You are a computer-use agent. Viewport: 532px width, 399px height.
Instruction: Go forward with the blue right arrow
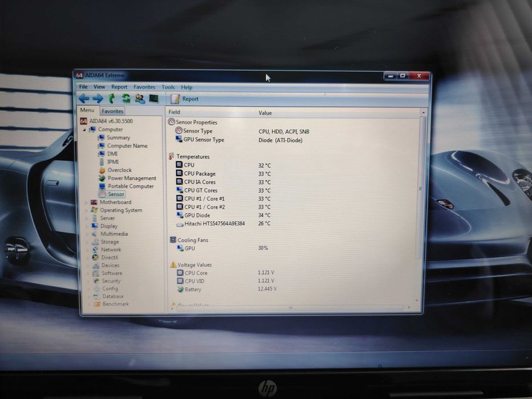point(98,99)
